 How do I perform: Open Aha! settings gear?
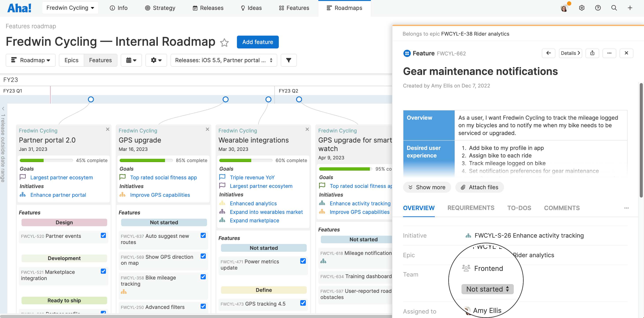(x=582, y=8)
